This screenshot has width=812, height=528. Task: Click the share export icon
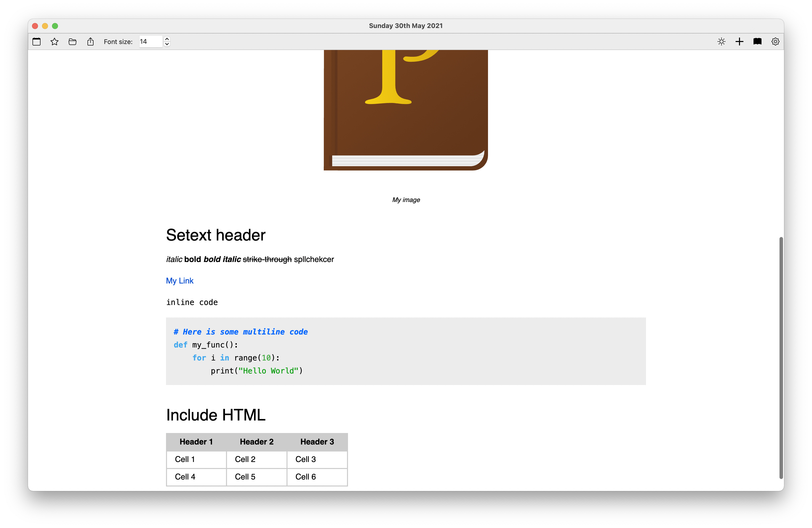[x=90, y=41]
